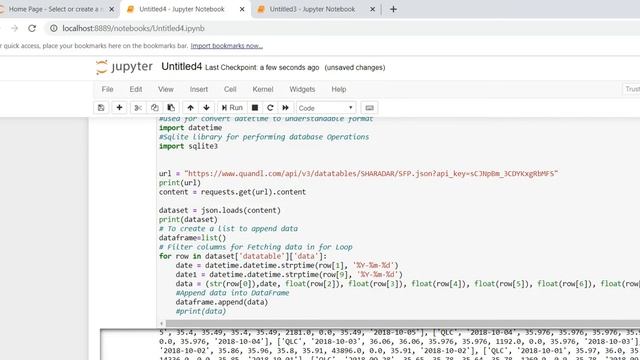The image size is (640, 360).
Task: Click the for row in dataset line
Action: pyautogui.click(x=243, y=256)
